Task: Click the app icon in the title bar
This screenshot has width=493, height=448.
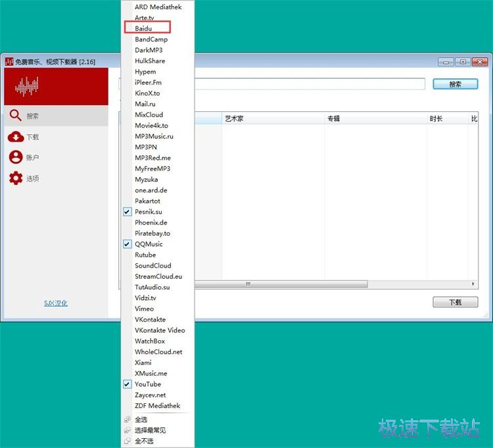Action: pyautogui.click(x=9, y=61)
